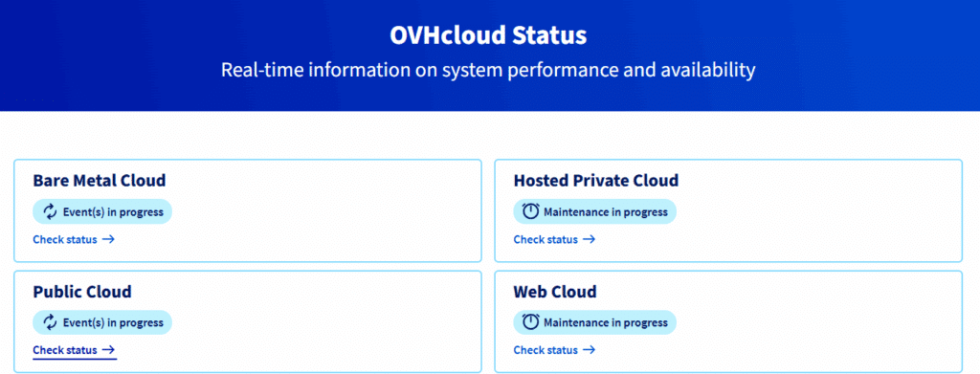Click arrow icon beside Web Cloud Check status
Screen dimensions: 980x374
pos(589,350)
